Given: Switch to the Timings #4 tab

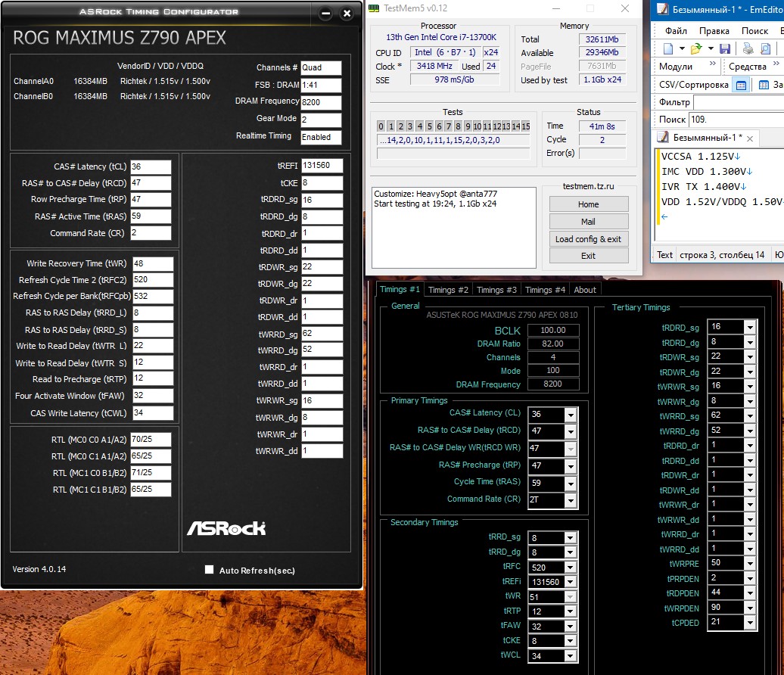Looking at the screenshot, I should pos(545,290).
